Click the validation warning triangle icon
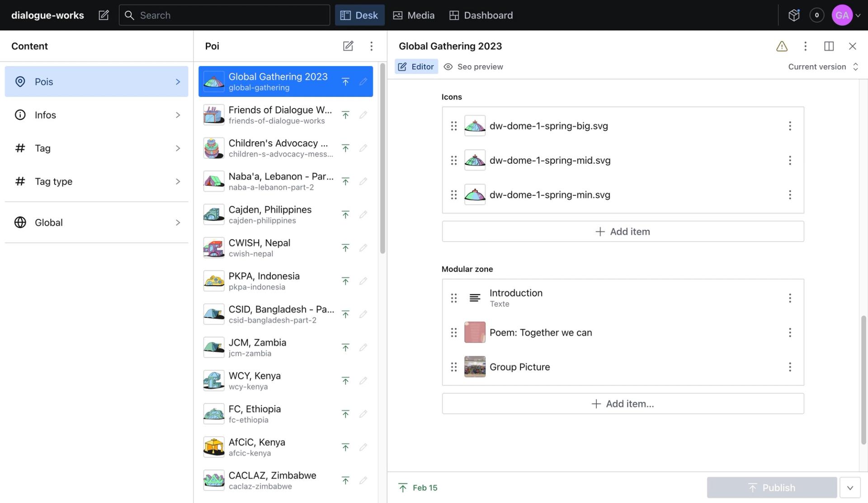The width and height of the screenshot is (868, 503). tap(782, 46)
